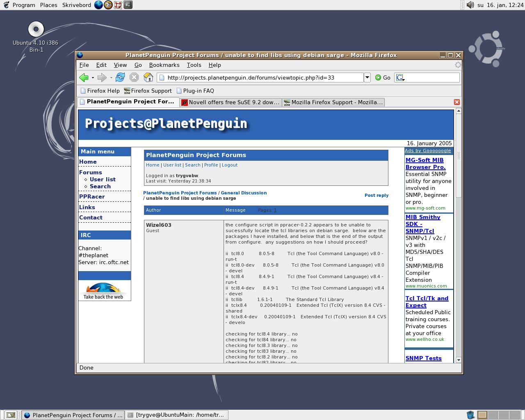This screenshot has width=525, height=420.
Task: Click the green Go button
Action: (383, 78)
